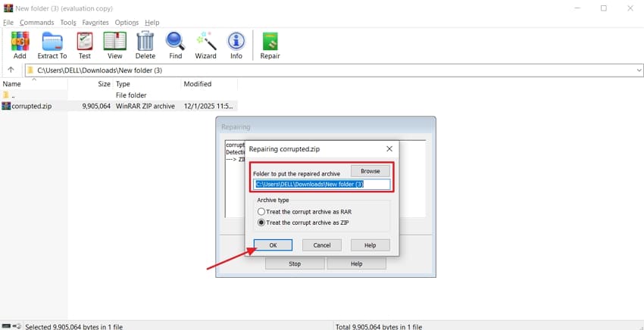Open the Options menu

pyautogui.click(x=127, y=22)
